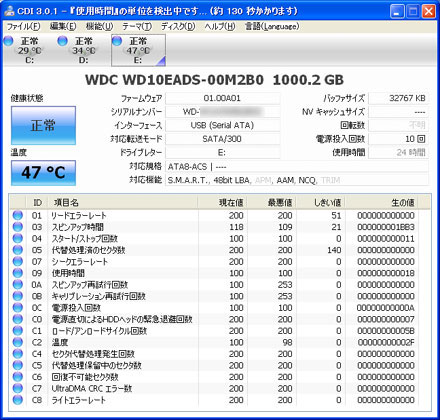Image resolution: width=440 pixels, height=420 pixels.
Task: Select the C: drive tab at 29 °C
Action: 30,50
